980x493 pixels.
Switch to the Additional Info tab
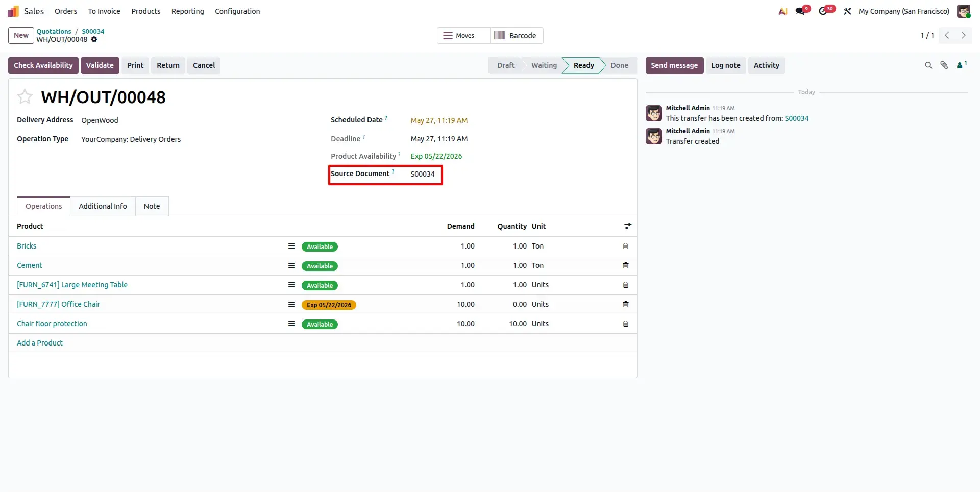[x=103, y=207]
